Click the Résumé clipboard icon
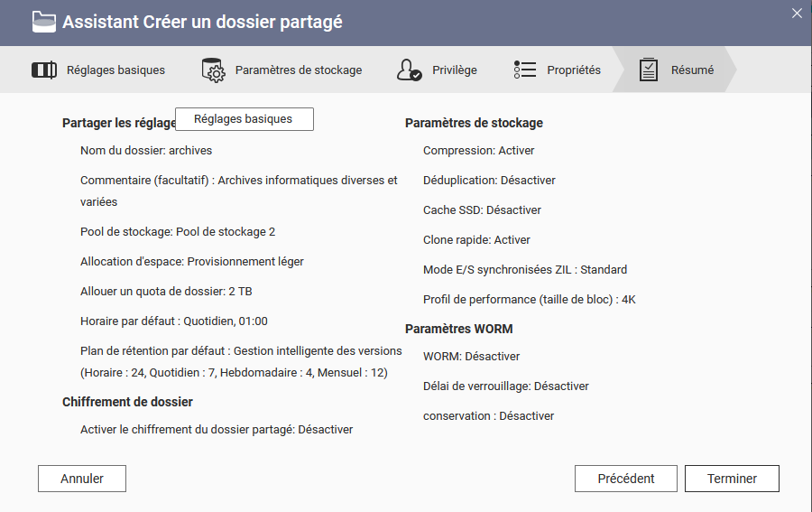Viewport: 812px width, 512px height. tap(649, 70)
